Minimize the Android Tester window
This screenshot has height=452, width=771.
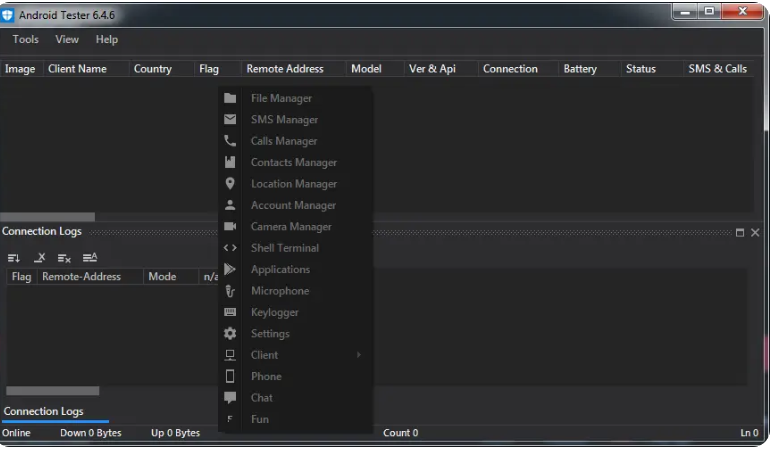click(685, 12)
